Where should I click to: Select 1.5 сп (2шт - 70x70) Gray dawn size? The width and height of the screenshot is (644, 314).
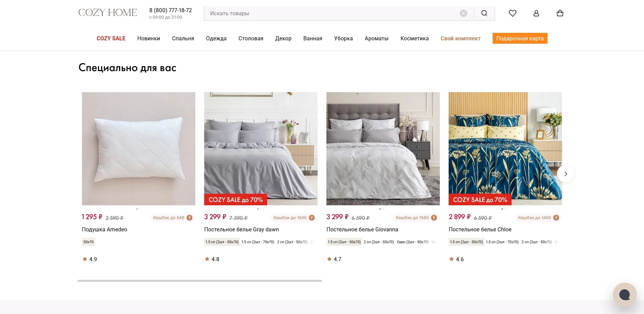tap(258, 242)
